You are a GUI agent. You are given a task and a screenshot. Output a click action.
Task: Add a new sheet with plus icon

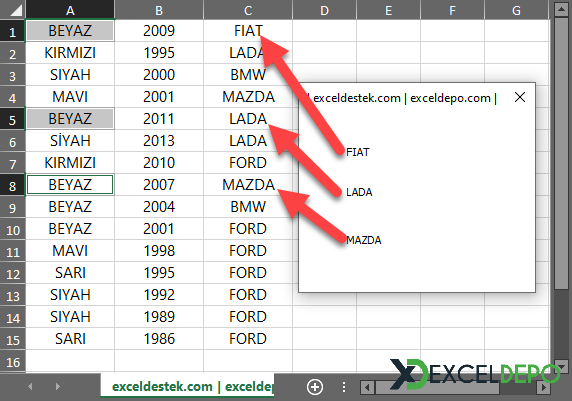(x=315, y=387)
